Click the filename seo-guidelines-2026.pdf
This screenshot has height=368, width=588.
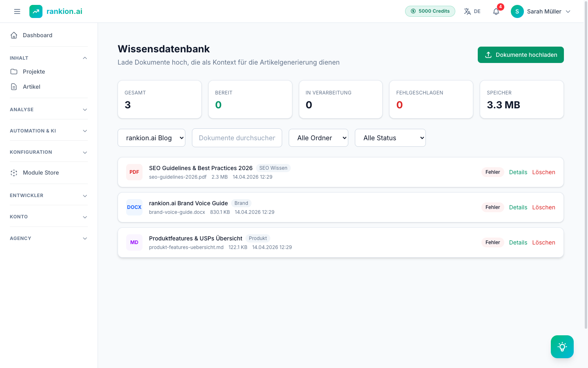tap(178, 177)
